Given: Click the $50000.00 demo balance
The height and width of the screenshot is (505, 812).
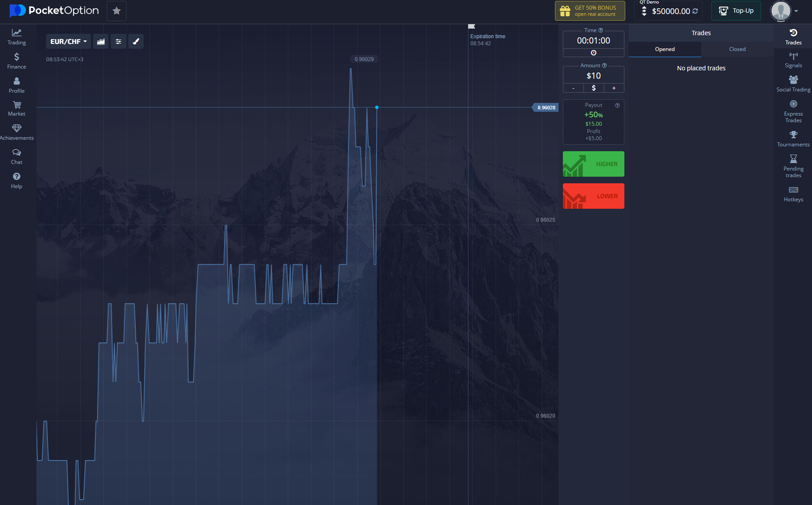Looking at the screenshot, I should [x=671, y=11].
